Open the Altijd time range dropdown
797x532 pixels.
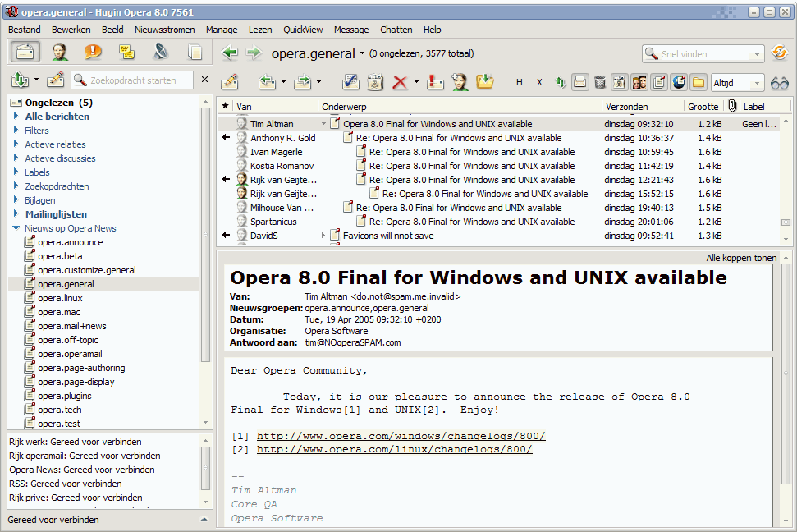click(736, 82)
